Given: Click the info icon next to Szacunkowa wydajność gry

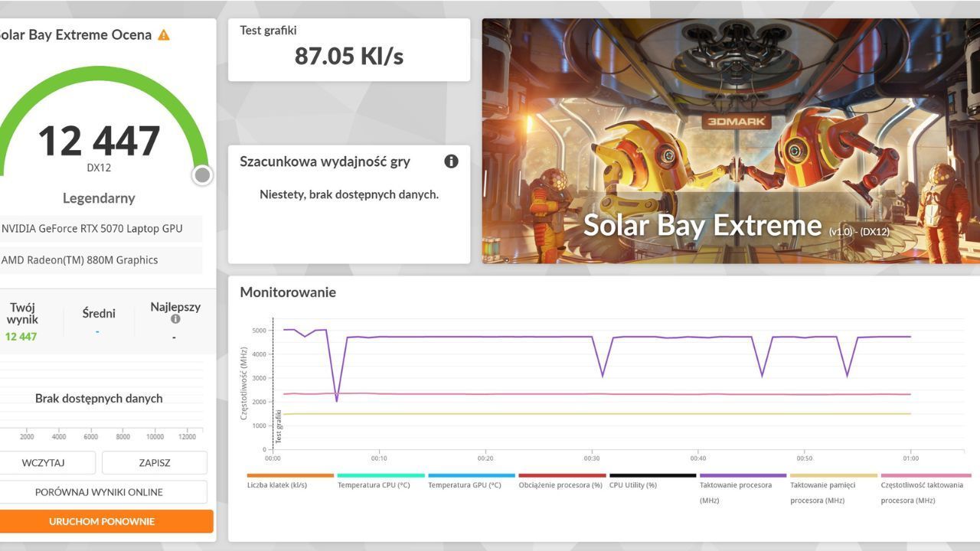Looking at the screenshot, I should 451,161.
